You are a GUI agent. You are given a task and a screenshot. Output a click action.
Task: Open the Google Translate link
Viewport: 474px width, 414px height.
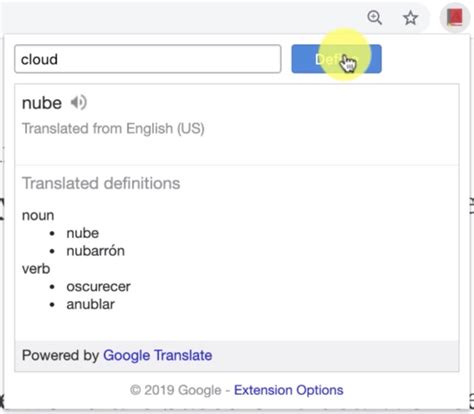pyautogui.click(x=158, y=355)
